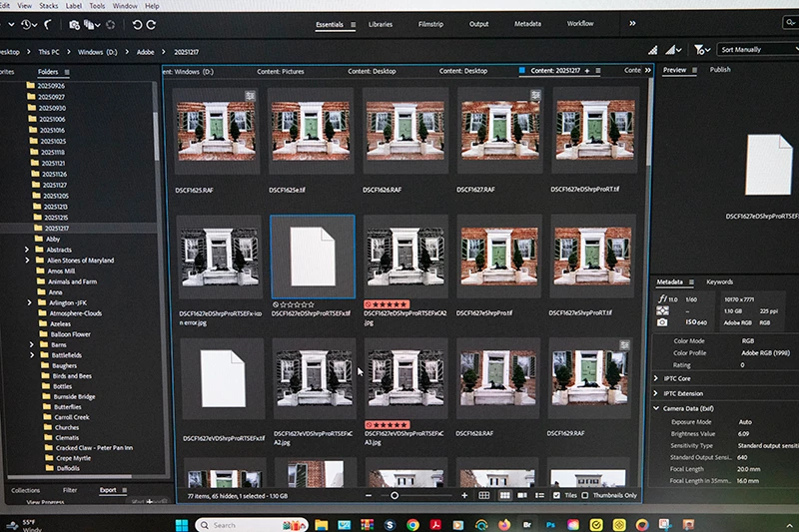The image size is (799, 532).
Task: Show more content tabs double chevron
Action: click(647, 70)
